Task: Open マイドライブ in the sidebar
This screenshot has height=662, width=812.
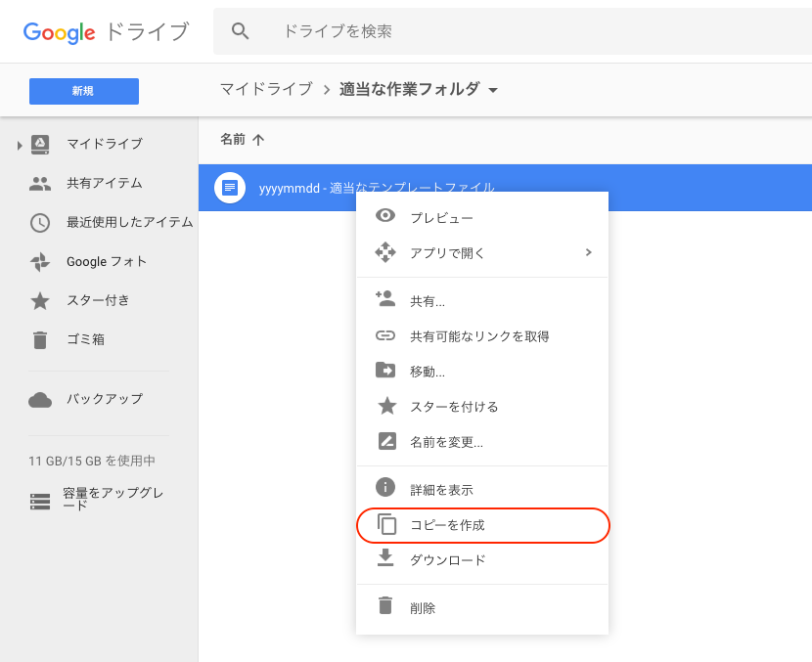Action: point(104,144)
